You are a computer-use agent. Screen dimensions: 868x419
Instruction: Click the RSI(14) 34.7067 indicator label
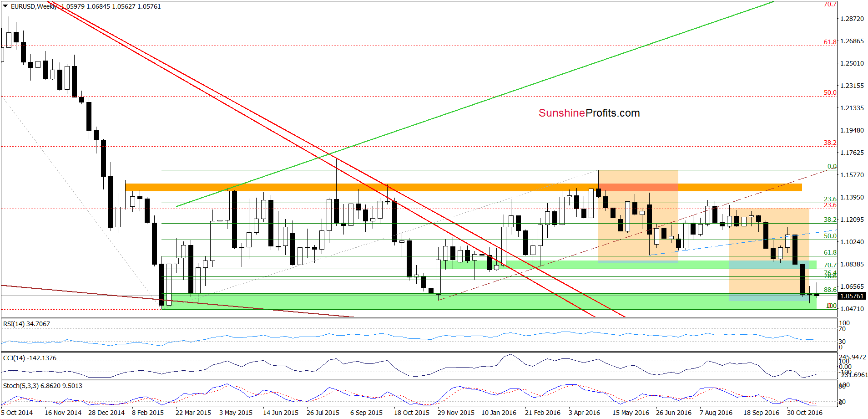click(26, 324)
